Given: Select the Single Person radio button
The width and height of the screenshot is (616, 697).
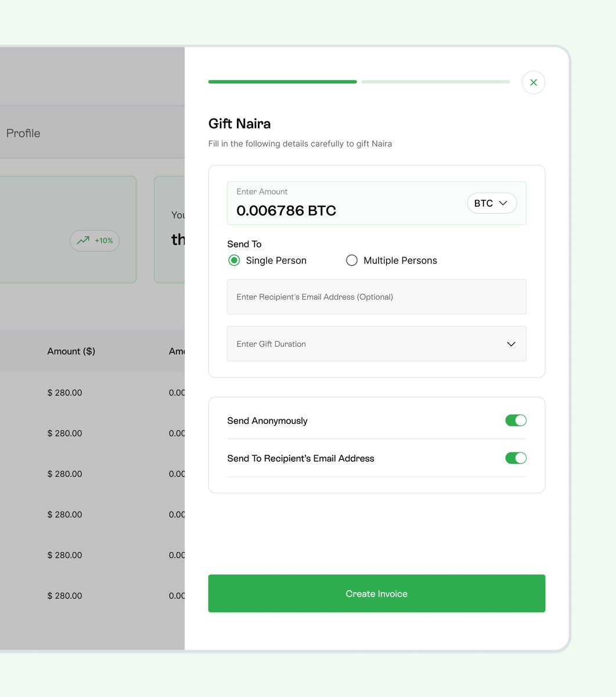Looking at the screenshot, I should 234,260.
